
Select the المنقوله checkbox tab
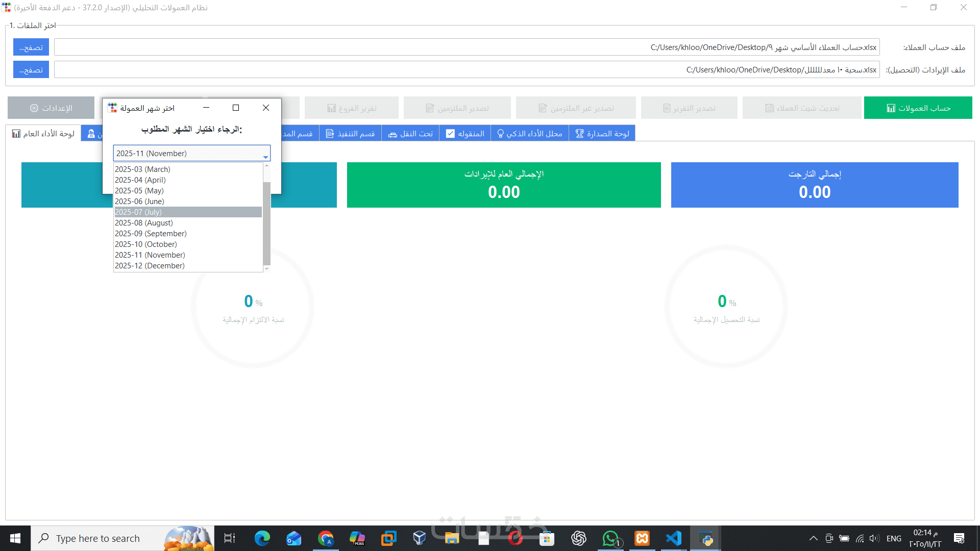point(464,134)
